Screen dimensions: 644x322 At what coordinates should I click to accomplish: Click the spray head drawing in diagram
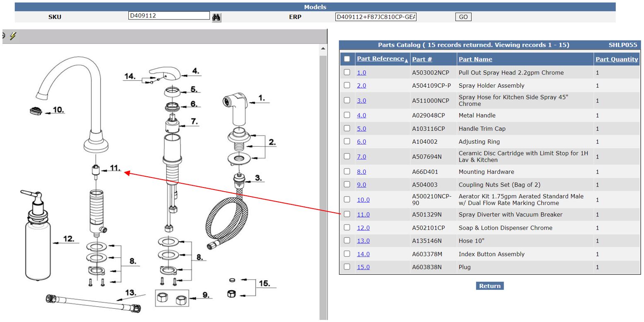[236, 108]
